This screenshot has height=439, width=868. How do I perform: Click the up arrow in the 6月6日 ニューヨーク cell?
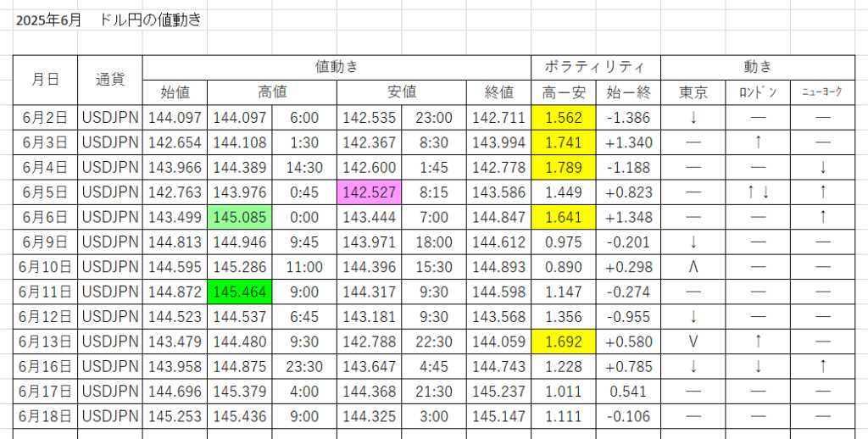pyautogui.click(x=822, y=217)
